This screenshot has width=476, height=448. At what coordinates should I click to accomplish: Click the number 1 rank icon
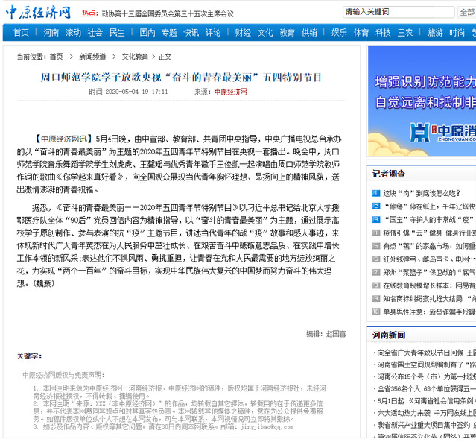click(x=376, y=193)
